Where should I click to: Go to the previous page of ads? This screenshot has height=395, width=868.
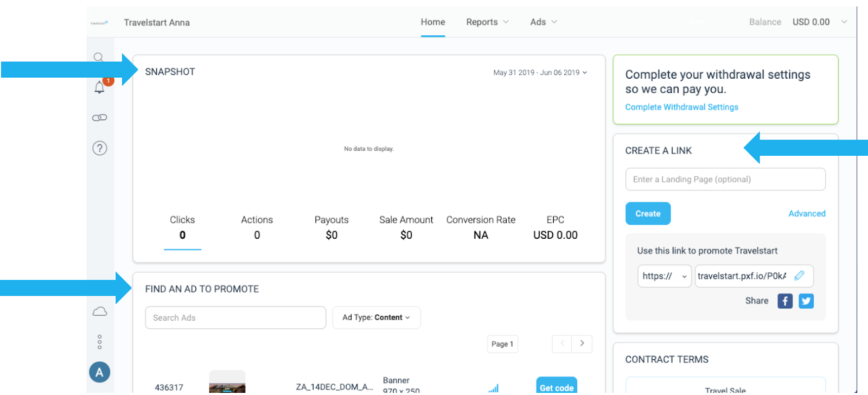click(562, 343)
